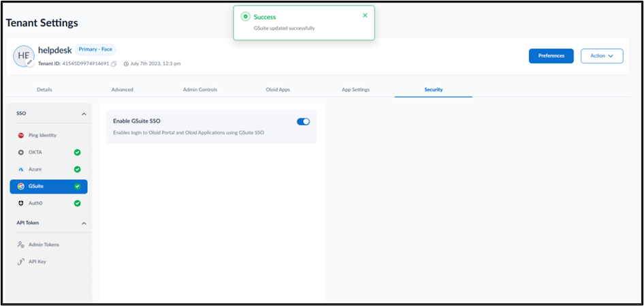Image resolution: width=644 pixels, height=306 pixels.
Task: Collapse the API Token section chevron
Action: point(84,224)
